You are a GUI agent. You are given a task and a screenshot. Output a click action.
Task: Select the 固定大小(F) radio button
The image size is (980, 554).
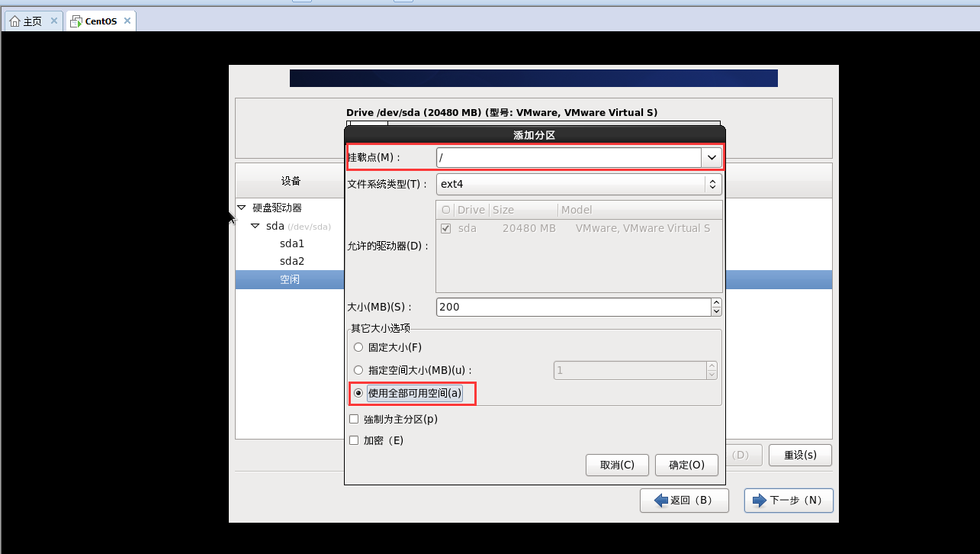click(x=358, y=347)
